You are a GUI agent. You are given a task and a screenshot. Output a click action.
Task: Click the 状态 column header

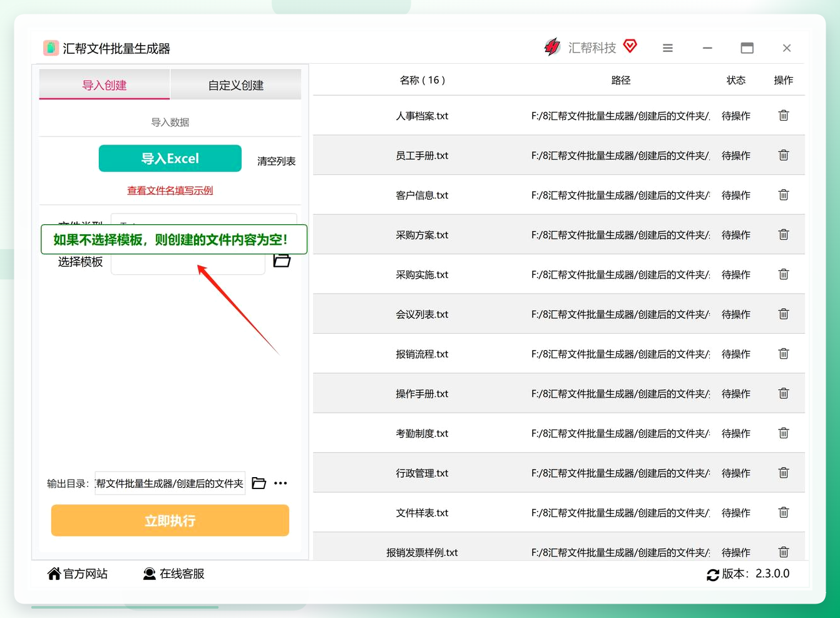click(736, 80)
